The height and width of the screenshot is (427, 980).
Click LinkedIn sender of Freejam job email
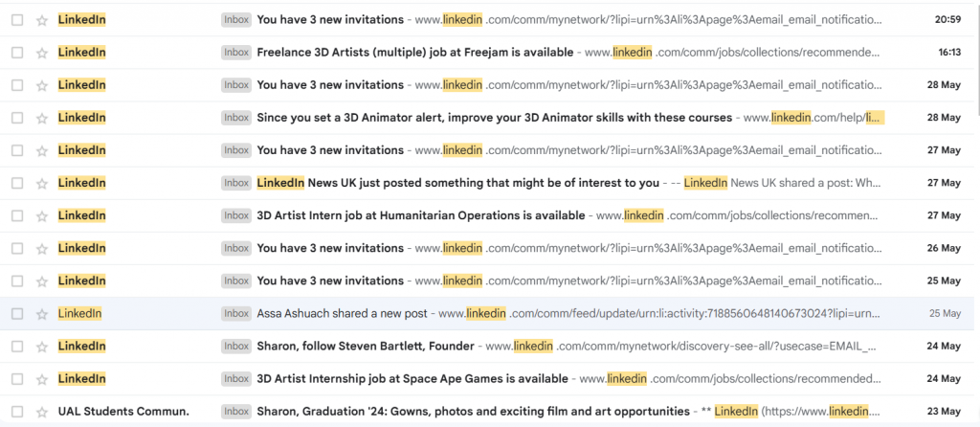pyautogui.click(x=81, y=53)
